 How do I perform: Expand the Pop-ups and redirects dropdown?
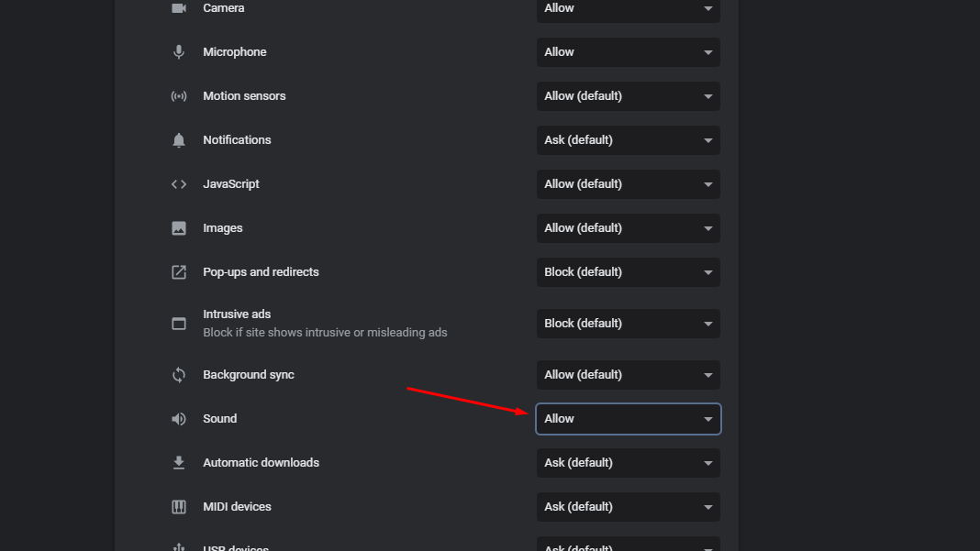point(629,272)
